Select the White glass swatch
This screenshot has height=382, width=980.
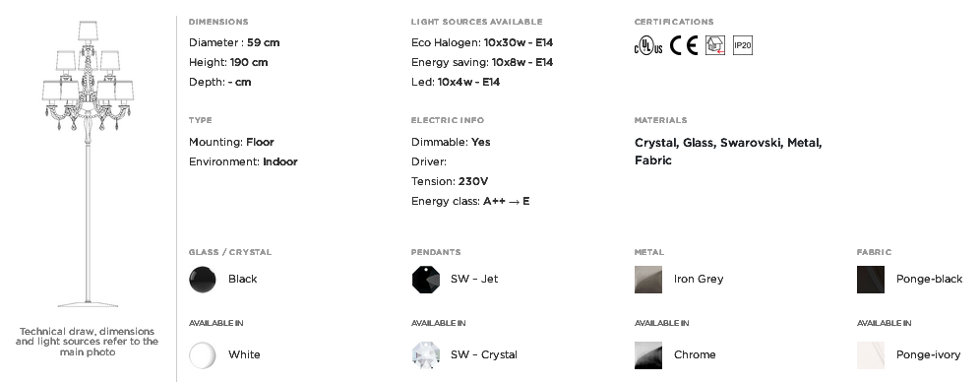tap(203, 355)
